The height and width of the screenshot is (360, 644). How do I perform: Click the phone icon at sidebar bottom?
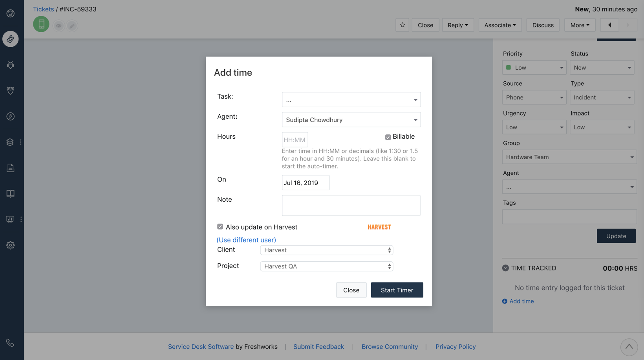pos(10,342)
